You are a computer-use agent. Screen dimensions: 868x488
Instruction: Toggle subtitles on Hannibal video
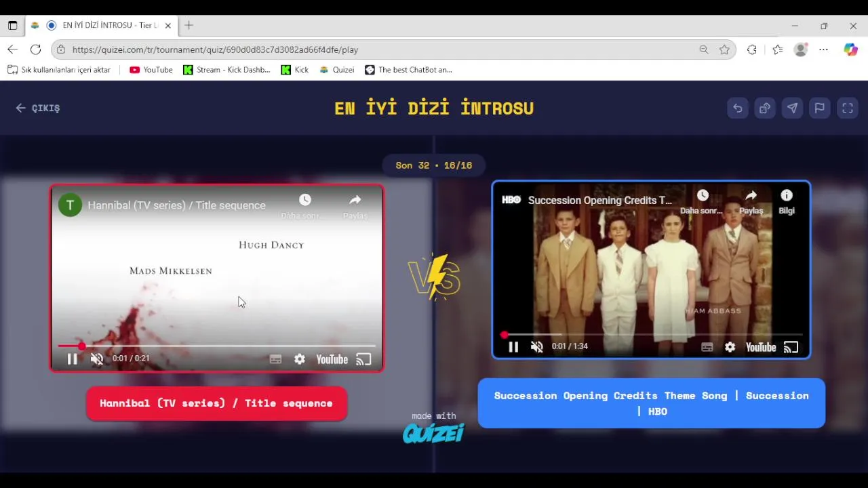[x=275, y=359]
